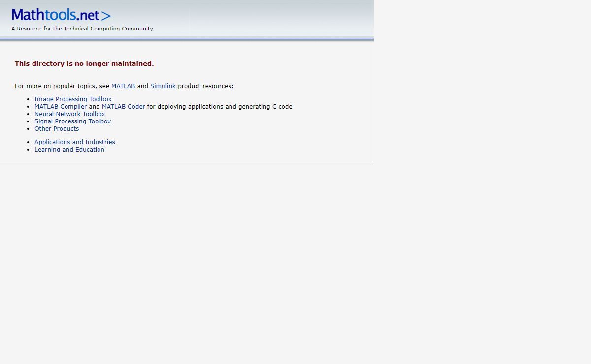Click 'product resources:' text

[x=206, y=86]
